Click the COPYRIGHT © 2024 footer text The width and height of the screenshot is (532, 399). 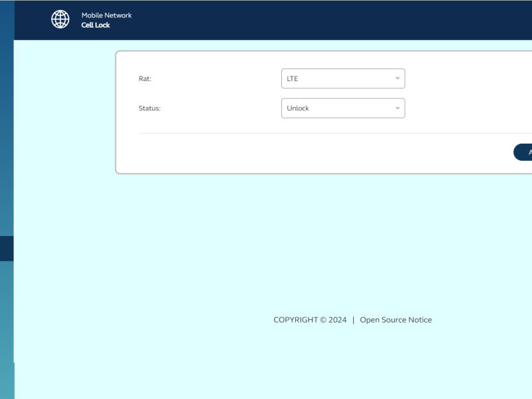click(x=310, y=320)
